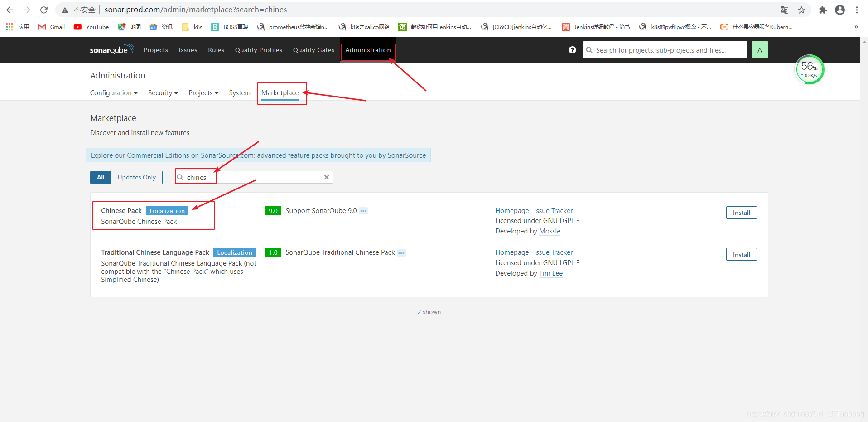Open the Chinese Pack Issue Tracker link
Screen dimensions: 868x422
[553, 211]
